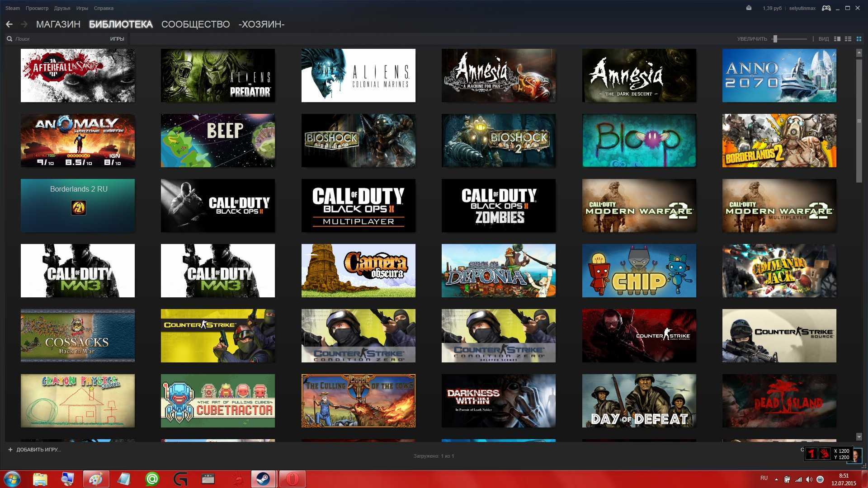Open Black Ops II Multiplayer thumbnail
Screen dimensions: 868x488
[x=359, y=206]
